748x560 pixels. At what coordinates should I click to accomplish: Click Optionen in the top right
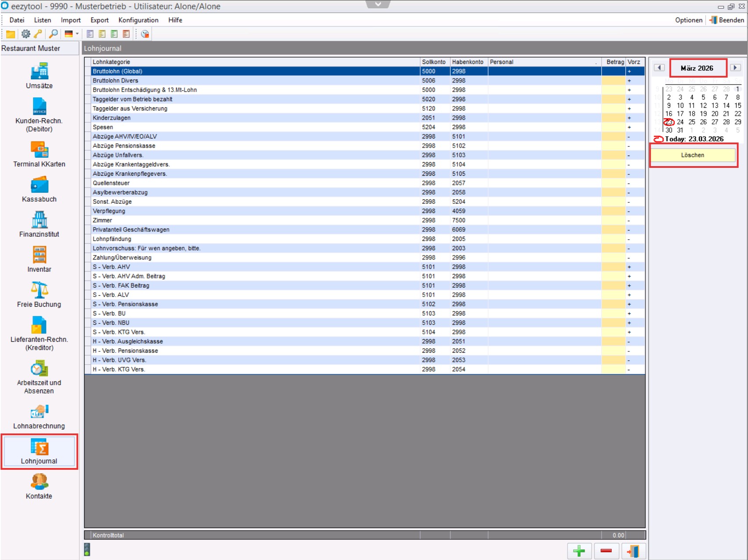point(688,20)
